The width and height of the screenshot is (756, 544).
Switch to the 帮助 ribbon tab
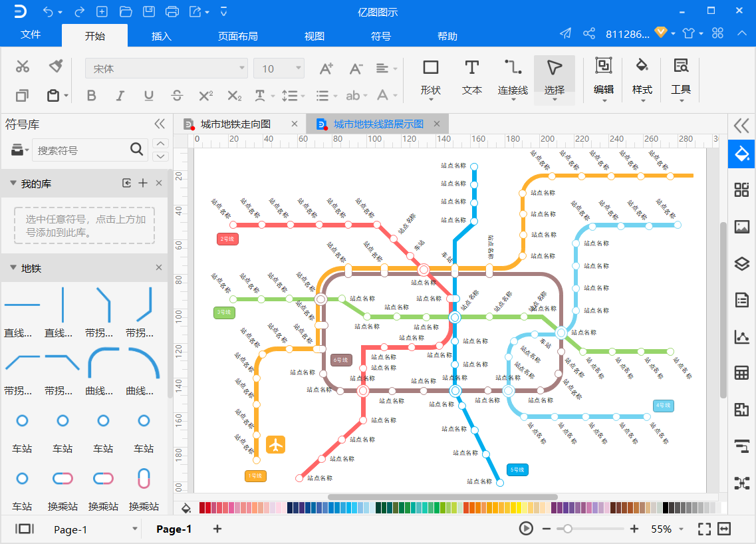(447, 36)
